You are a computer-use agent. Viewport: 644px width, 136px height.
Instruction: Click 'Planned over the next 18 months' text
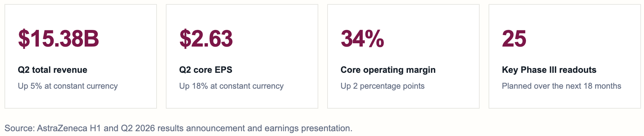point(561,86)
